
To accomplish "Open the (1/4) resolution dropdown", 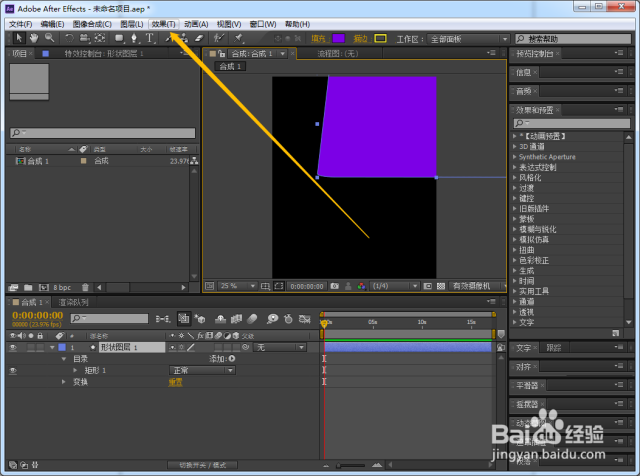I will point(395,286).
